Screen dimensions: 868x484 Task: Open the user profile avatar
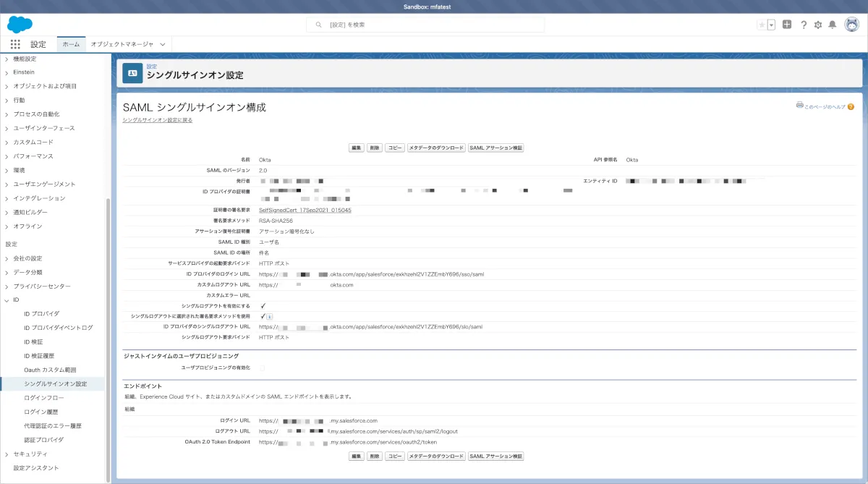(851, 25)
